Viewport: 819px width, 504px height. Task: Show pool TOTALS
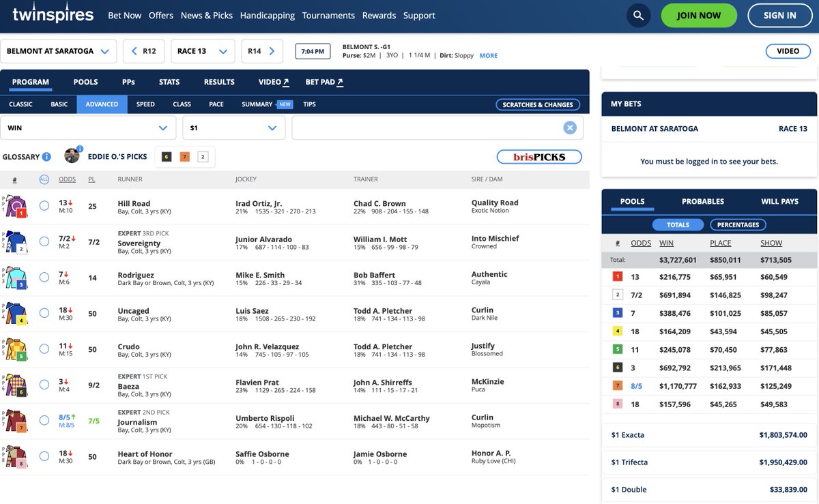coord(678,224)
